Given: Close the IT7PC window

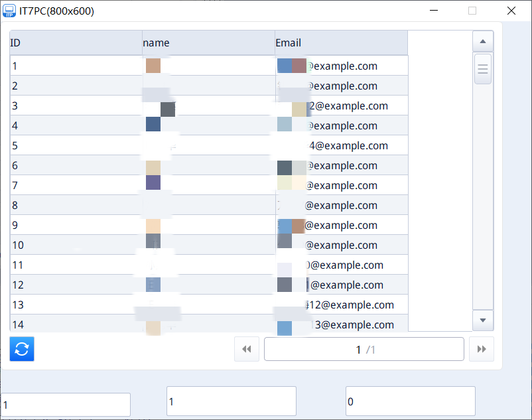Looking at the screenshot, I should (x=511, y=11).
